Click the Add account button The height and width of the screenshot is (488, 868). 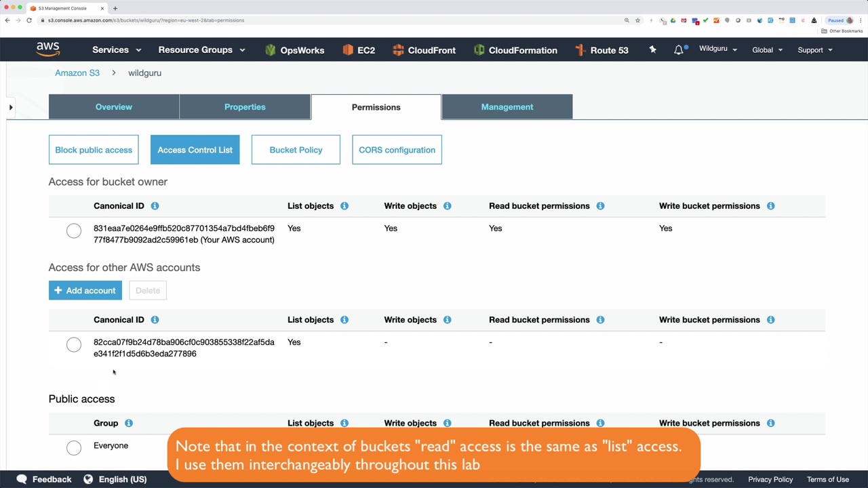point(85,291)
